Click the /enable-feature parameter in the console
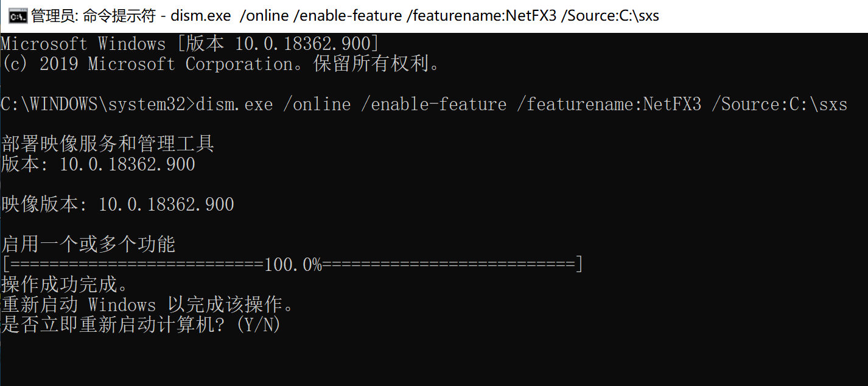Image resolution: width=868 pixels, height=386 pixels. click(x=433, y=104)
